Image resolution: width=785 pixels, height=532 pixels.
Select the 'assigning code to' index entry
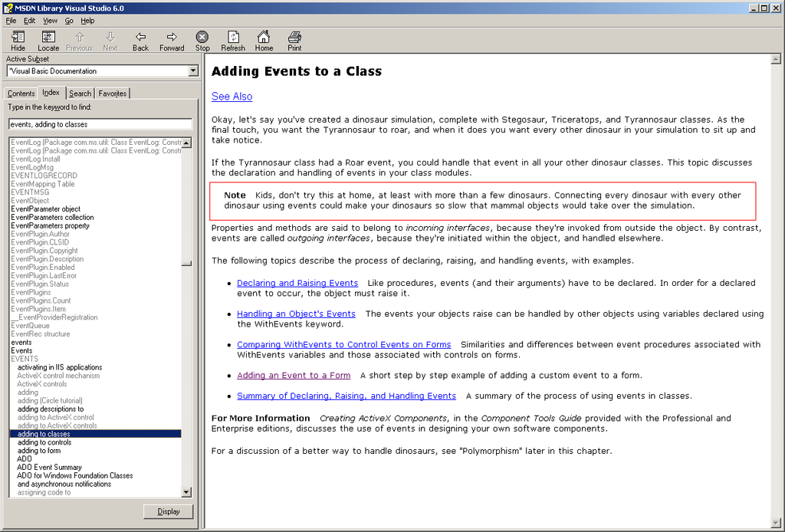[44, 492]
